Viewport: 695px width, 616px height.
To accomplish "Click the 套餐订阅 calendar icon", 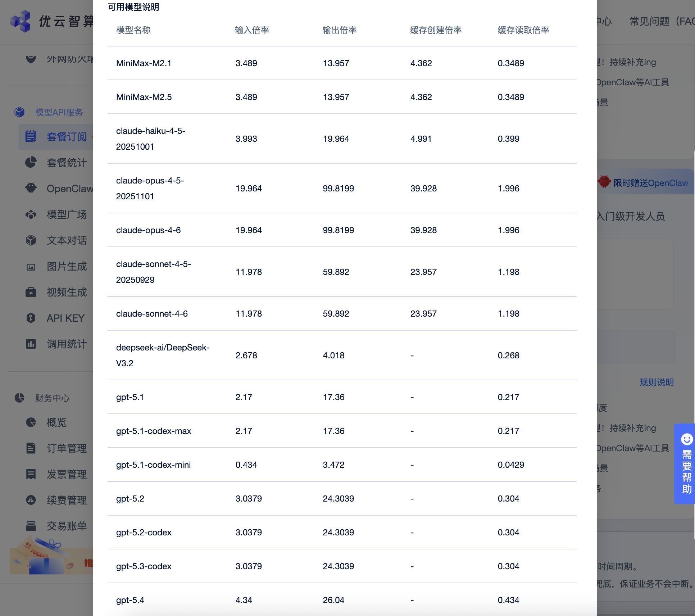I will [31, 136].
